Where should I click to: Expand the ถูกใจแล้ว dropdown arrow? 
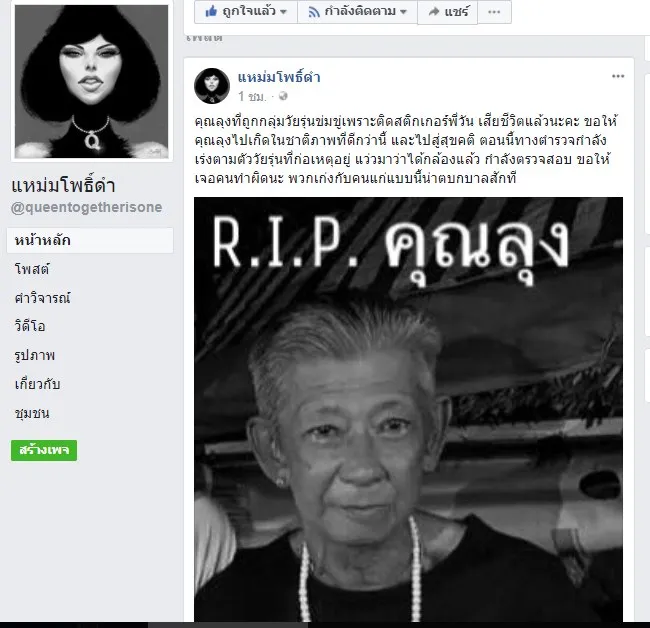[x=284, y=12]
